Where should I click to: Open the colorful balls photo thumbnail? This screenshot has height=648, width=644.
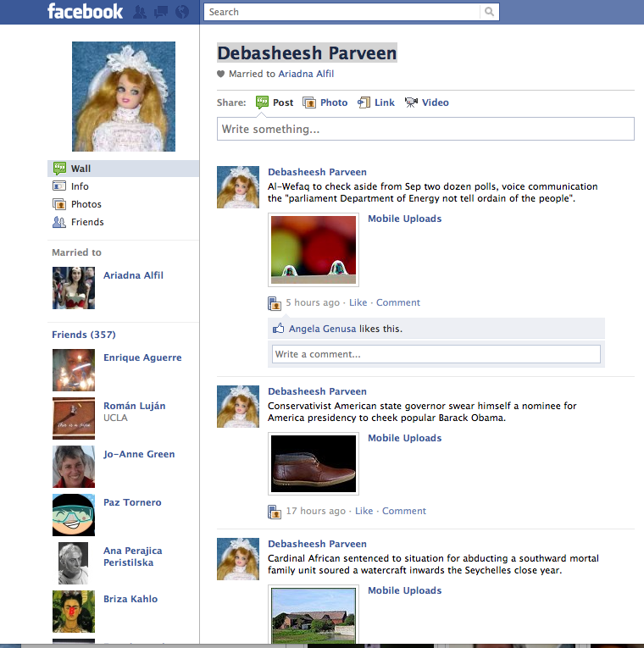pyautogui.click(x=314, y=250)
